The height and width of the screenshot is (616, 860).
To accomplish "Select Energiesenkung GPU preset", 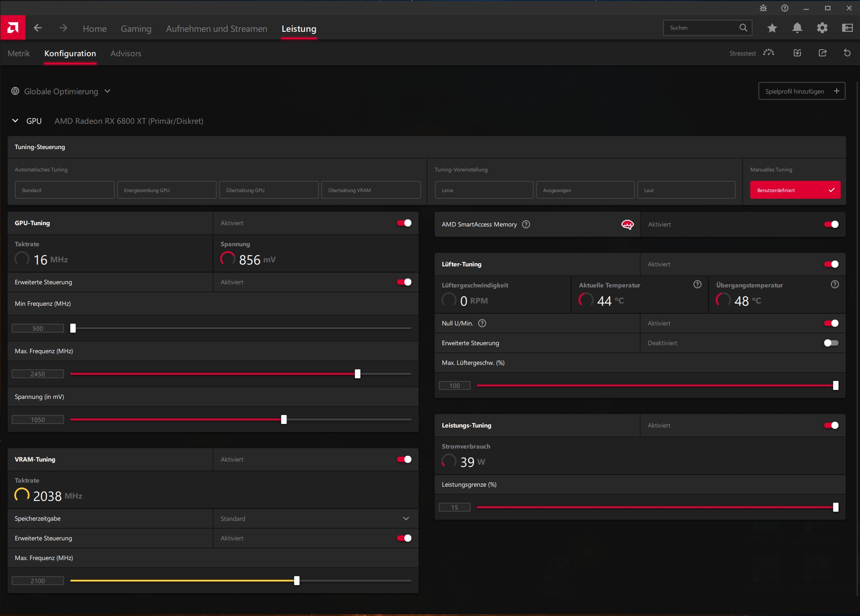I will point(167,190).
